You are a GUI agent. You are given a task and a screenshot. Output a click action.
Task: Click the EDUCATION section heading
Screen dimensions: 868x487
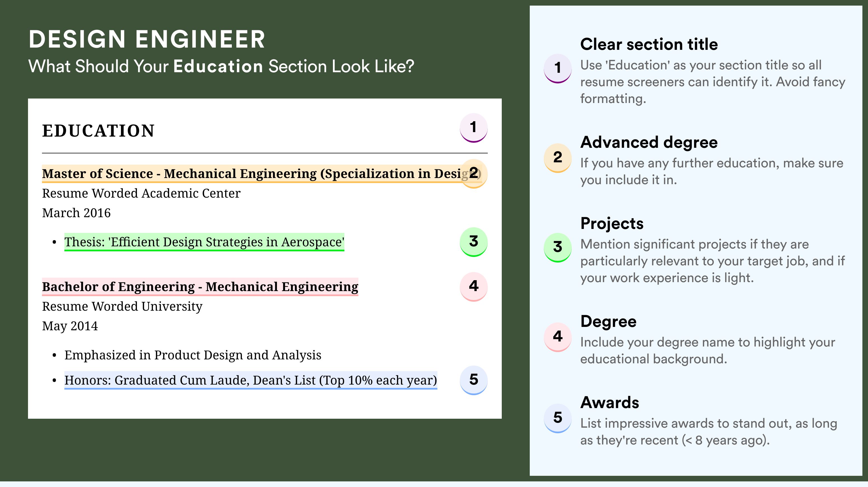[x=98, y=131]
